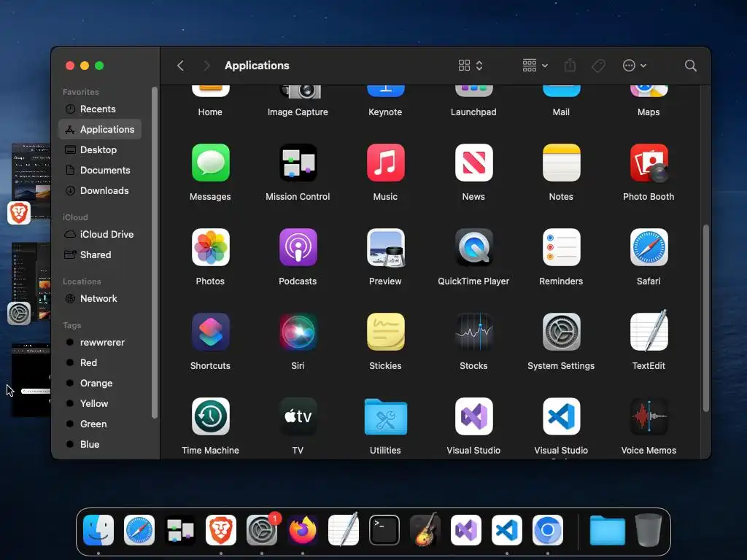The width and height of the screenshot is (747, 560).
Task: Click the file grid vertical scrollbar
Action: [706, 318]
